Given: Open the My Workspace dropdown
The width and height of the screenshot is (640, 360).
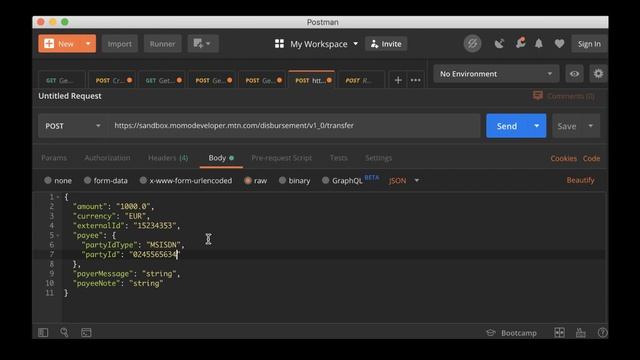Looking at the screenshot, I should pos(324,44).
